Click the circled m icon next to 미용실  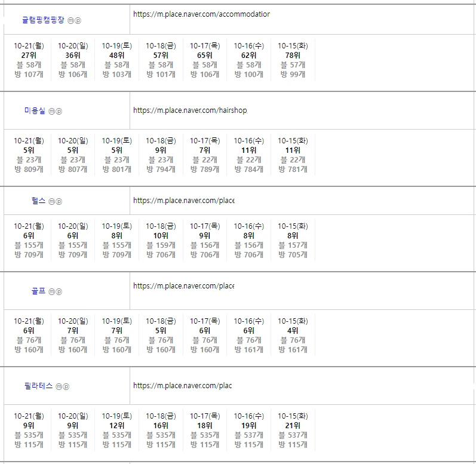point(51,111)
